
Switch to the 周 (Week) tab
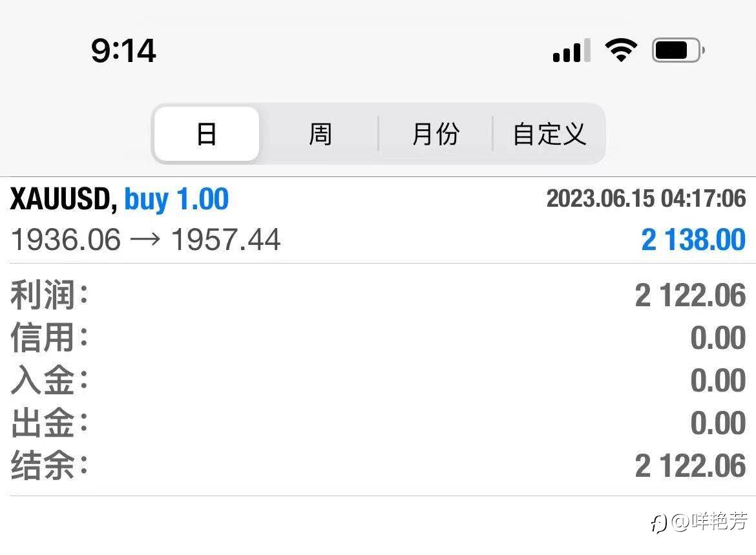coord(320,134)
